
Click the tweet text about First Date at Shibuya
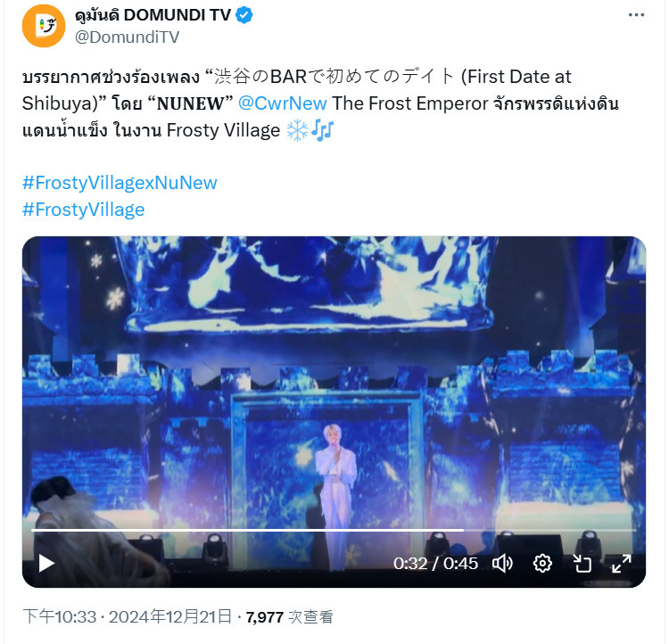coord(320,103)
